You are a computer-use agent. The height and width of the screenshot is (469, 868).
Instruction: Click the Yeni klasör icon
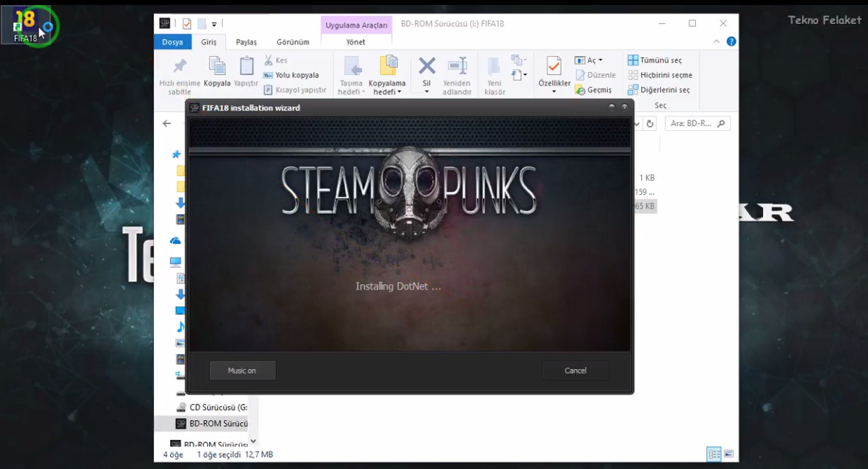[494, 67]
